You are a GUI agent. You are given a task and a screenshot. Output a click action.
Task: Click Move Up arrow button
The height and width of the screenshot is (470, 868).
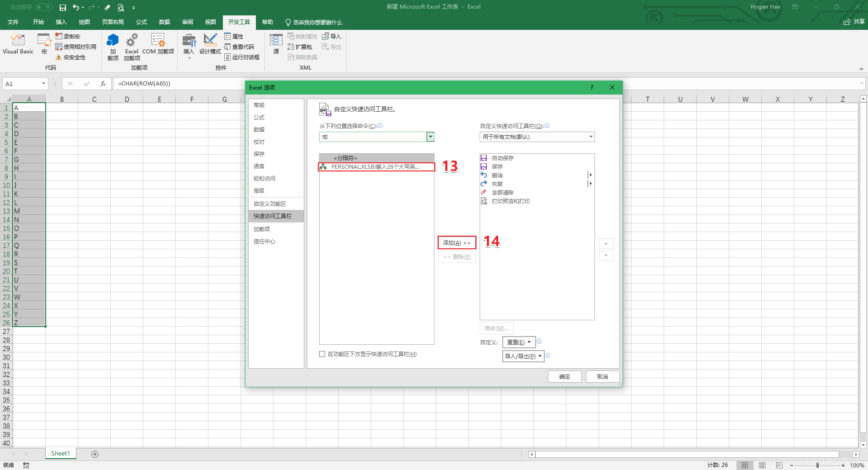[606, 243]
